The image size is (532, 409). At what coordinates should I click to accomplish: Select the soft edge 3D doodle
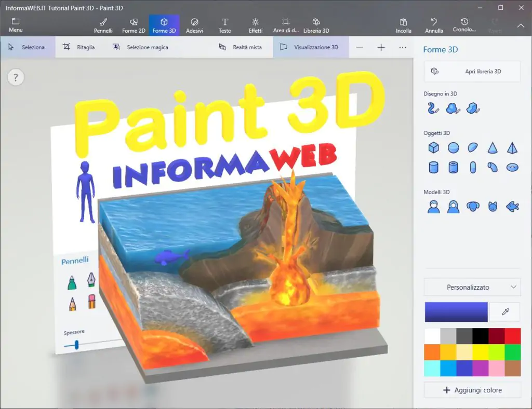453,108
